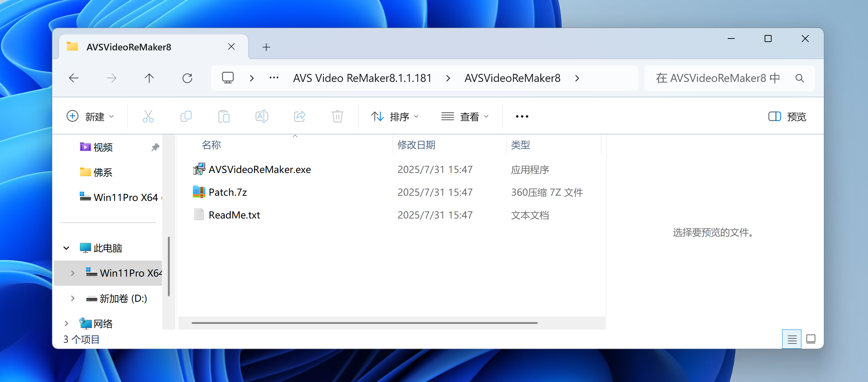868x382 pixels.
Task: Expand the 新加卷 (D:) drive node
Action: click(73, 298)
